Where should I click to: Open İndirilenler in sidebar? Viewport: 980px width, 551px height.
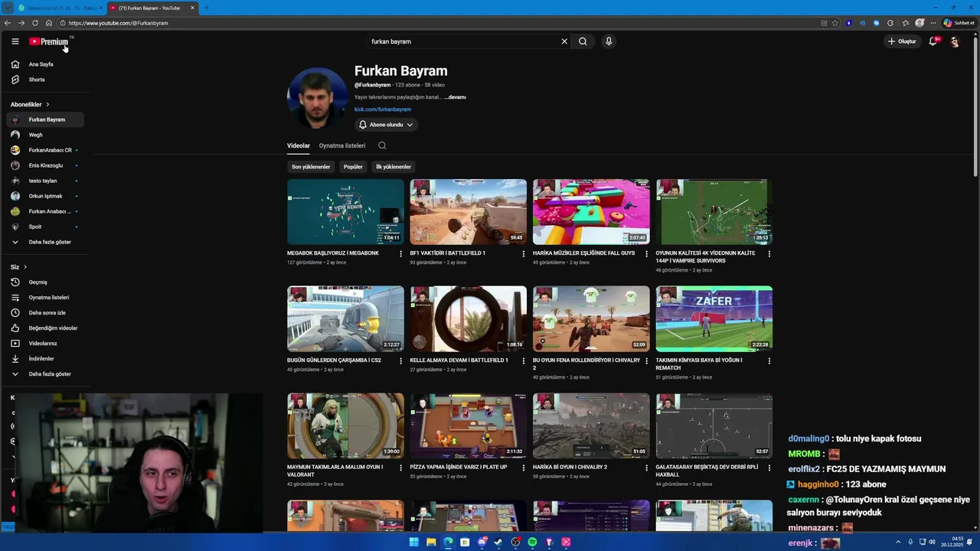[44, 359]
